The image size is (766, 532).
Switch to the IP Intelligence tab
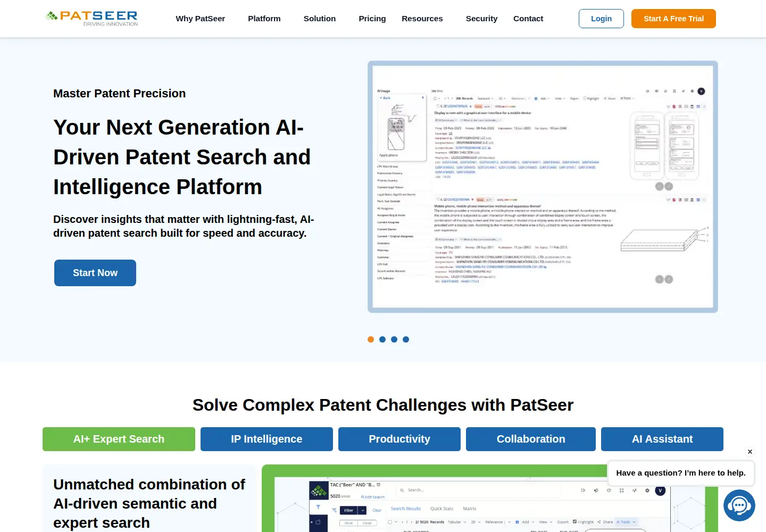pos(267,439)
